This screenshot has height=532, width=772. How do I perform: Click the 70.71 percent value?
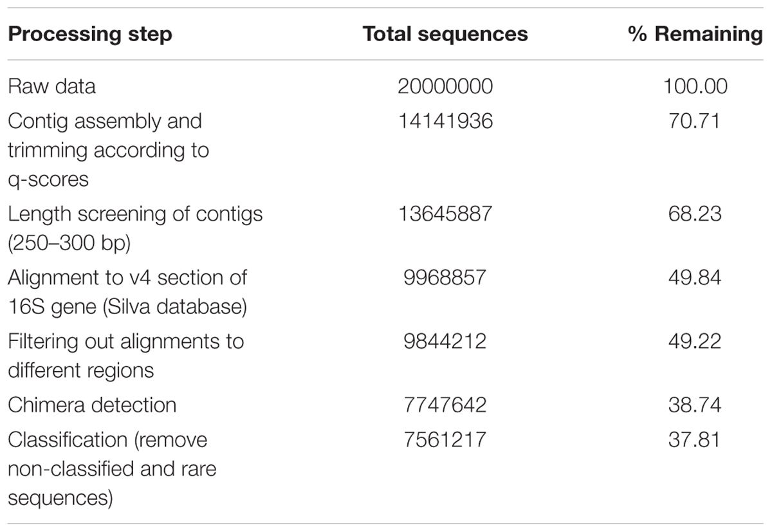point(694,121)
